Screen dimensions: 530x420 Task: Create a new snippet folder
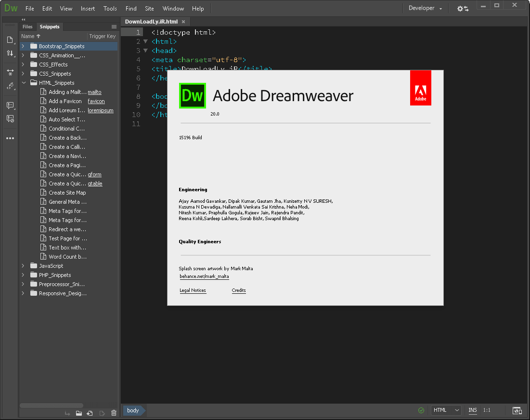[x=79, y=413]
